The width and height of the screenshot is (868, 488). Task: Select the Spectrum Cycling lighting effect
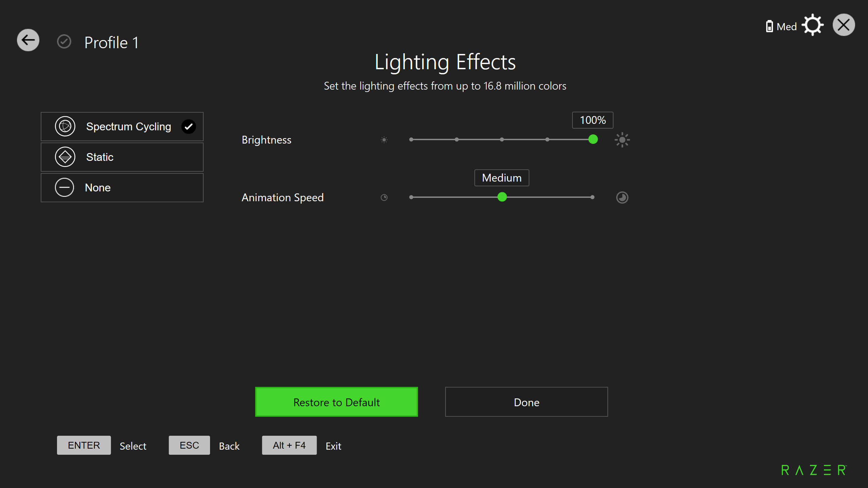click(122, 127)
